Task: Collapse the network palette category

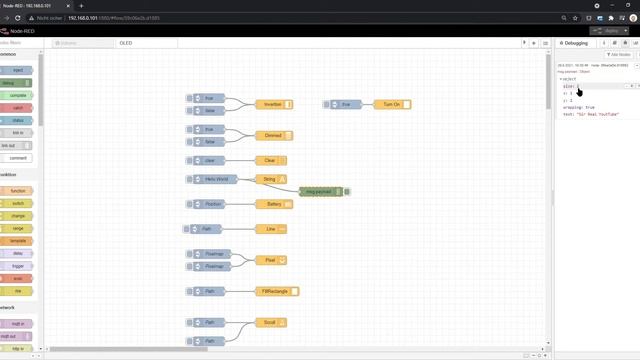Action: (x=19, y=307)
